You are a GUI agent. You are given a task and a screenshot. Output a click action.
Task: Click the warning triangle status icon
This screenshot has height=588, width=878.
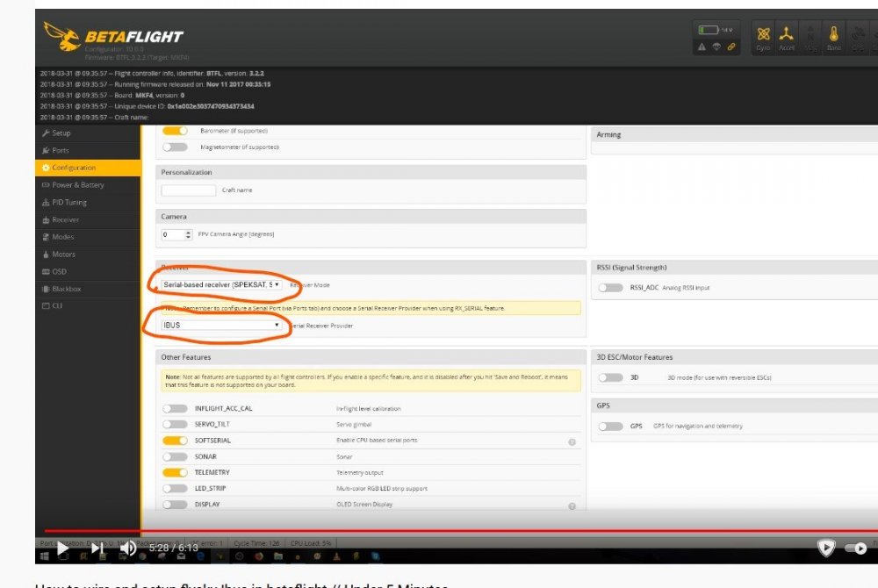[x=702, y=47]
